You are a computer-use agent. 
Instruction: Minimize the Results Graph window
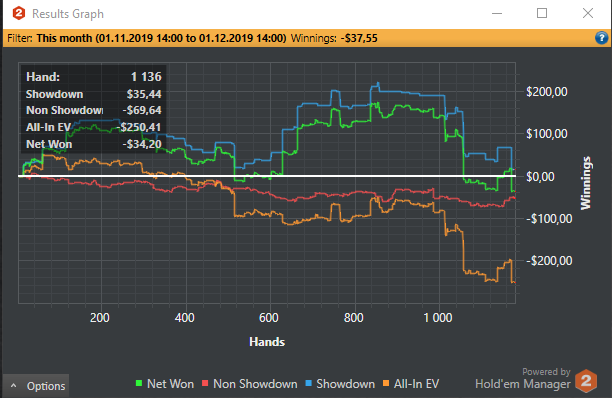(x=497, y=14)
